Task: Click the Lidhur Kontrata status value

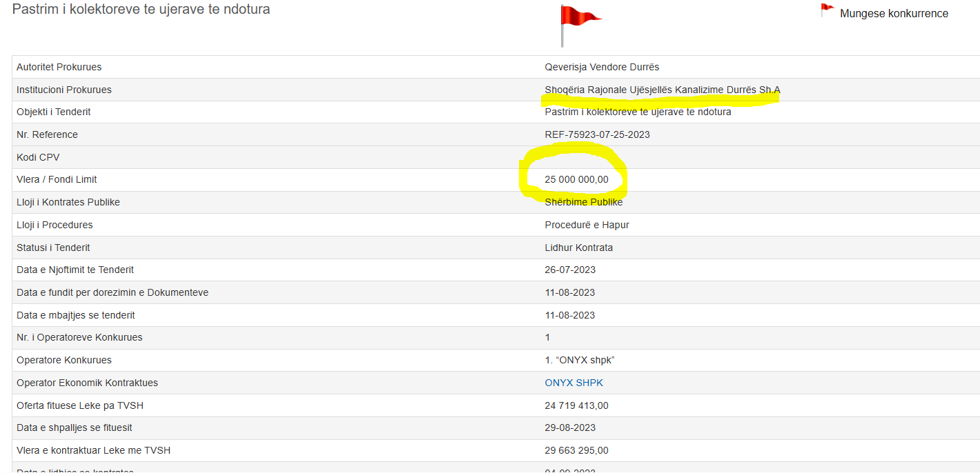Action: click(x=578, y=248)
